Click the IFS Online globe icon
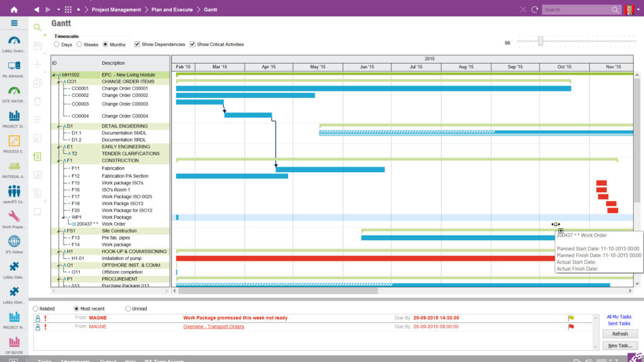 14,240
